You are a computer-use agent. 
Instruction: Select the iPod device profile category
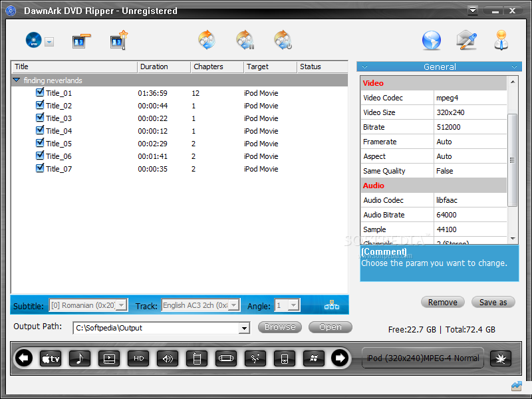tap(285, 358)
